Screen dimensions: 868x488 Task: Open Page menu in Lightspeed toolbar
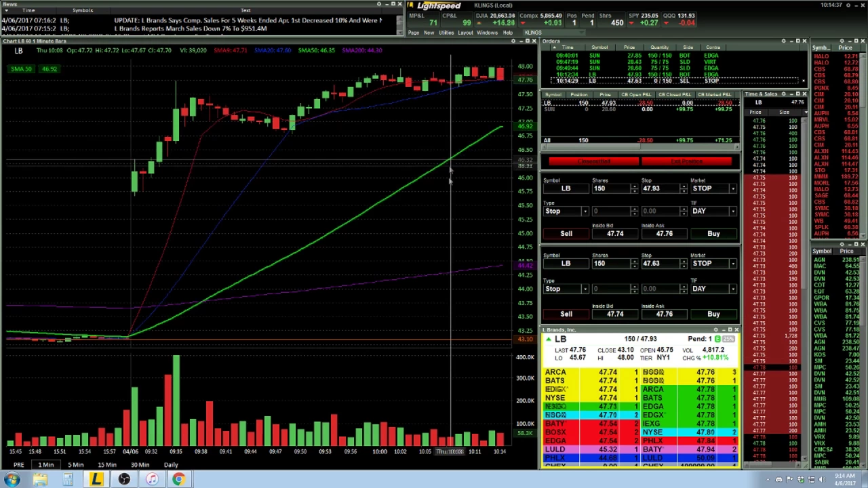coord(413,33)
